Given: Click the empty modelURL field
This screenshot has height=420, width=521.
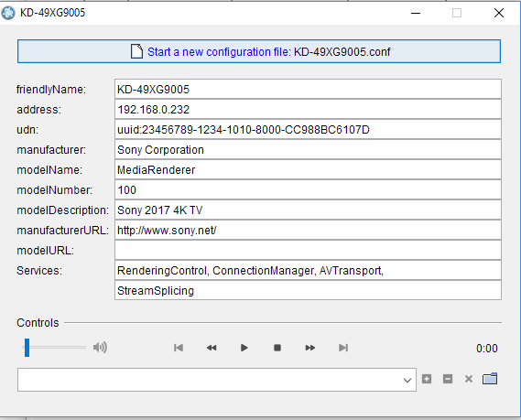Looking at the screenshot, I should tap(308, 251).
